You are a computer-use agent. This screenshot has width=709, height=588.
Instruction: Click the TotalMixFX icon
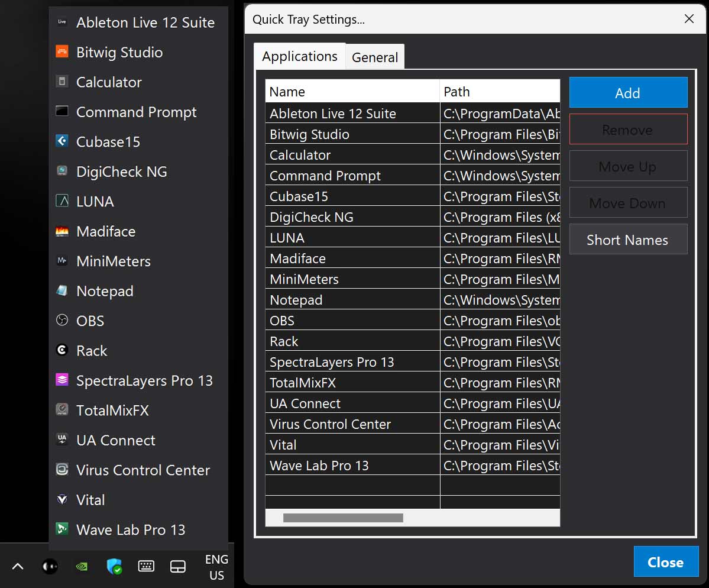[x=62, y=410]
